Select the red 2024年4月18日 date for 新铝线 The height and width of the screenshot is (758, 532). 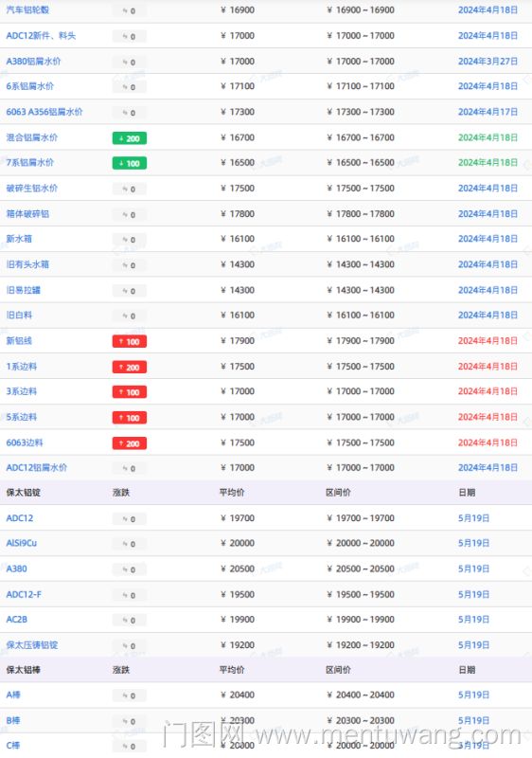point(488,341)
